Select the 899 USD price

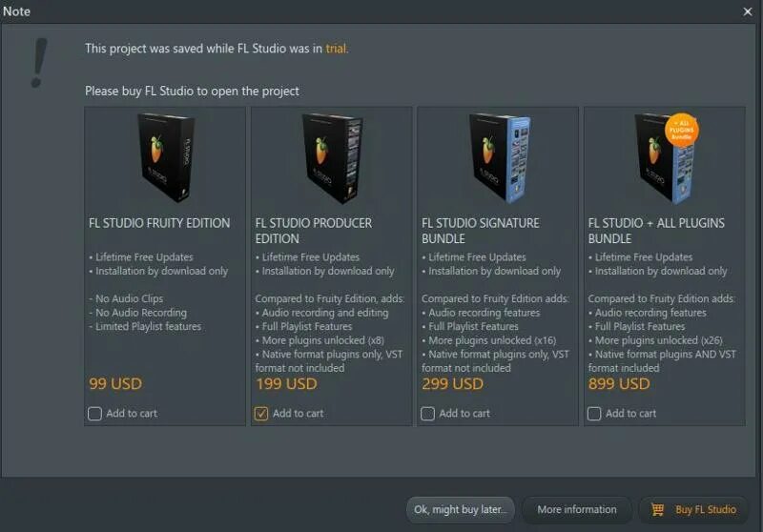coord(619,383)
